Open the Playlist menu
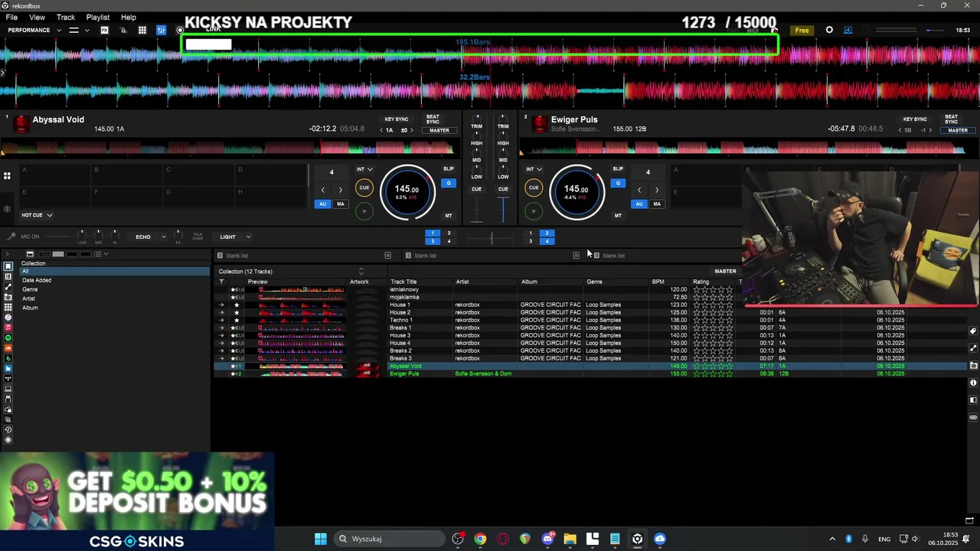The height and width of the screenshot is (551, 980). (x=98, y=17)
